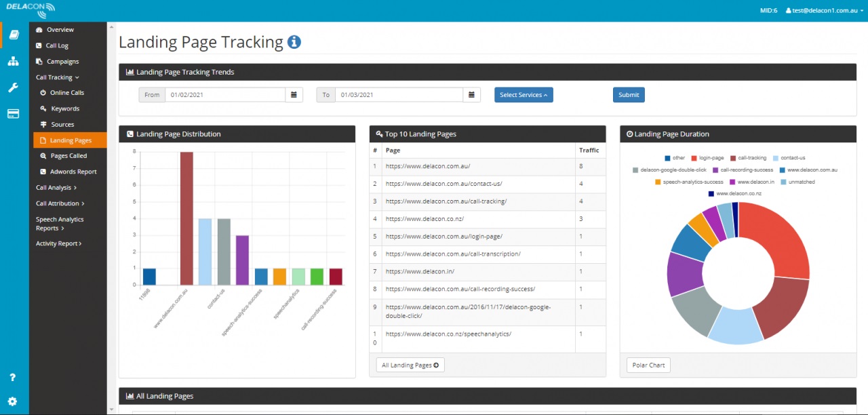The width and height of the screenshot is (868, 415).
Task: Toggle the 'contact-us' legend entry
Action: pos(789,158)
